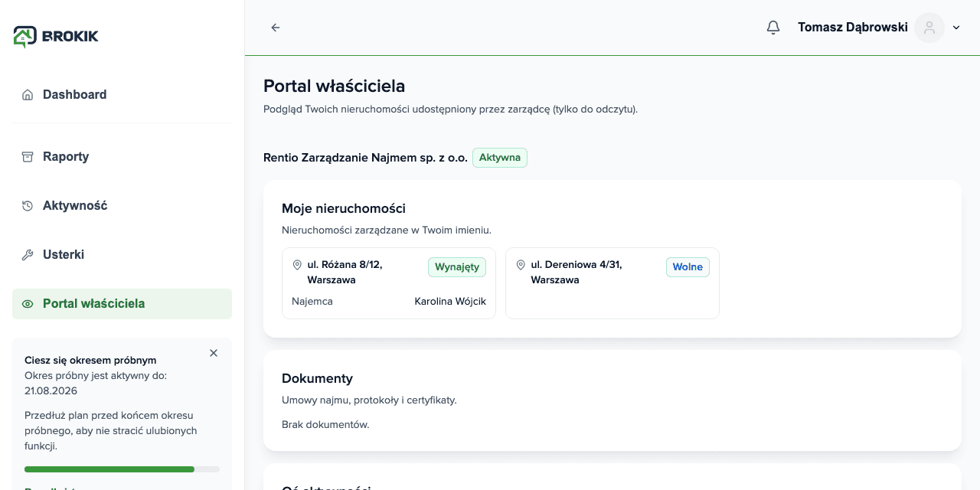Dismiss the trial period notice
The image size is (980, 490).
pos(214,353)
